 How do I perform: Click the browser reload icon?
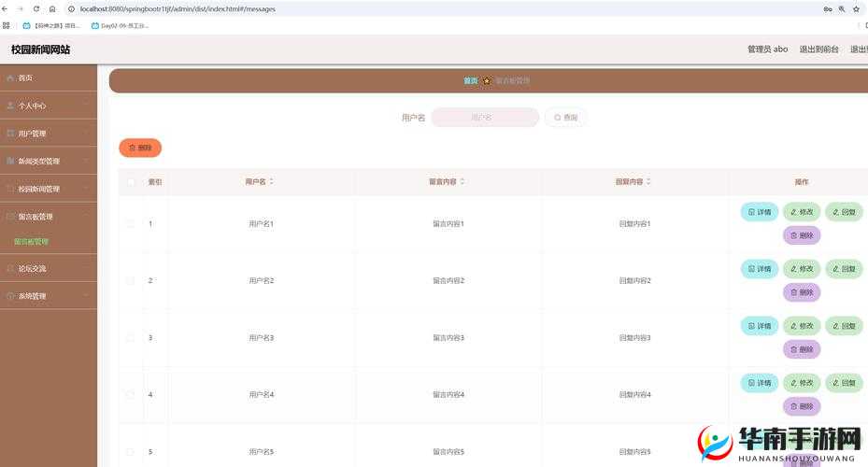click(36, 8)
